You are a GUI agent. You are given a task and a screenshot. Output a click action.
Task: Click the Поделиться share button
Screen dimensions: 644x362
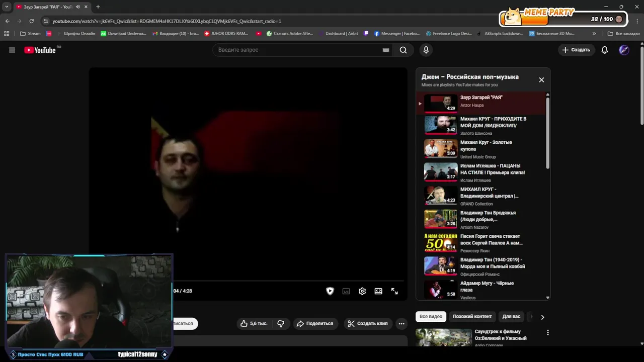315,323
